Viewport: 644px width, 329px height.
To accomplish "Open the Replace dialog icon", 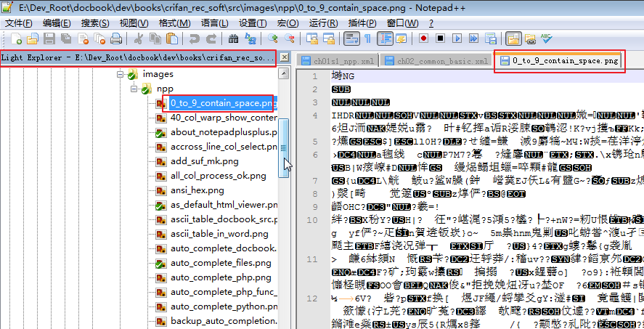I will 250,38.
